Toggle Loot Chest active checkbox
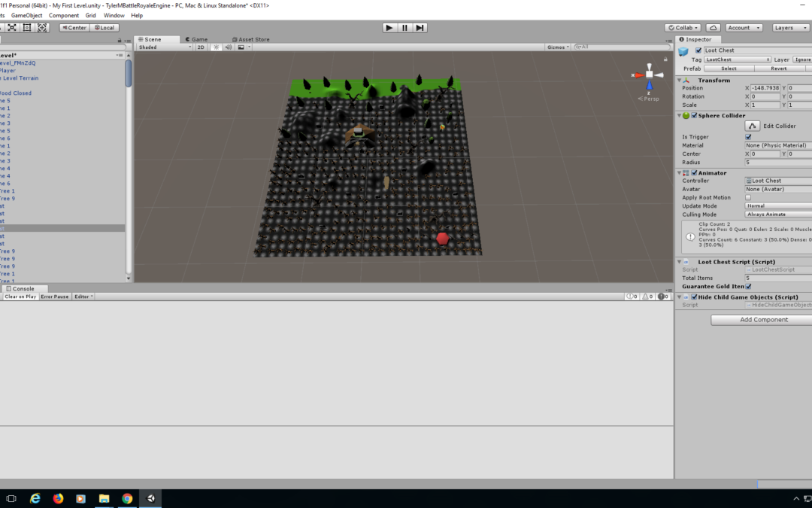The height and width of the screenshot is (508, 812). [x=698, y=50]
